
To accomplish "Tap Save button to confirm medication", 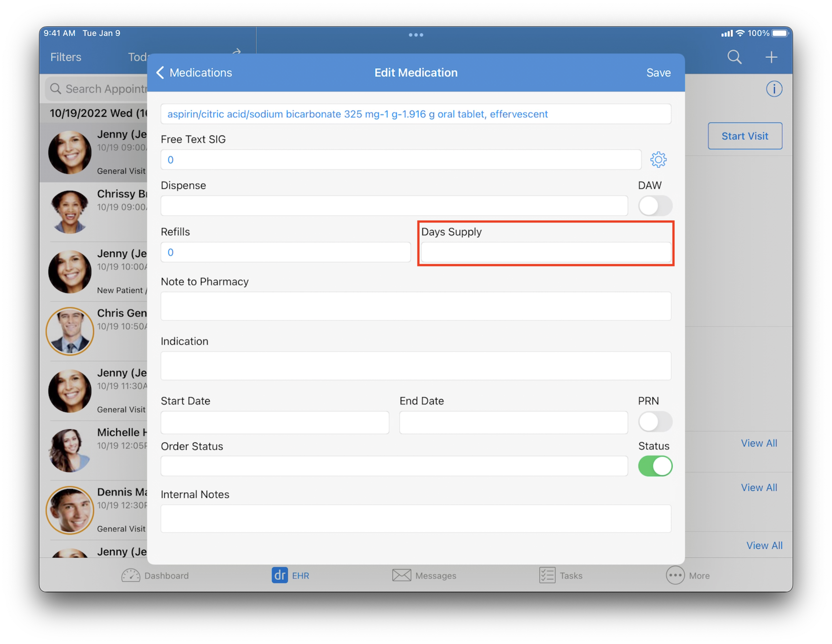I will coord(658,73).
